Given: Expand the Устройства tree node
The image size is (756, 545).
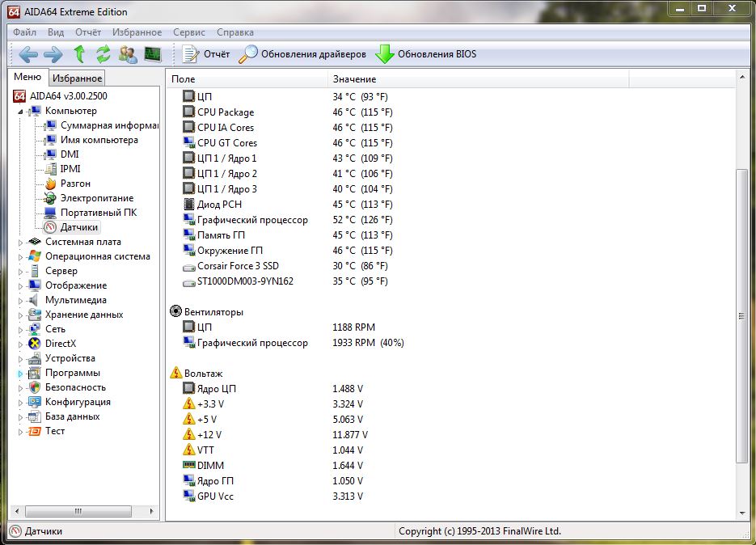Looking at the screenshot, I should pos(20,359).
